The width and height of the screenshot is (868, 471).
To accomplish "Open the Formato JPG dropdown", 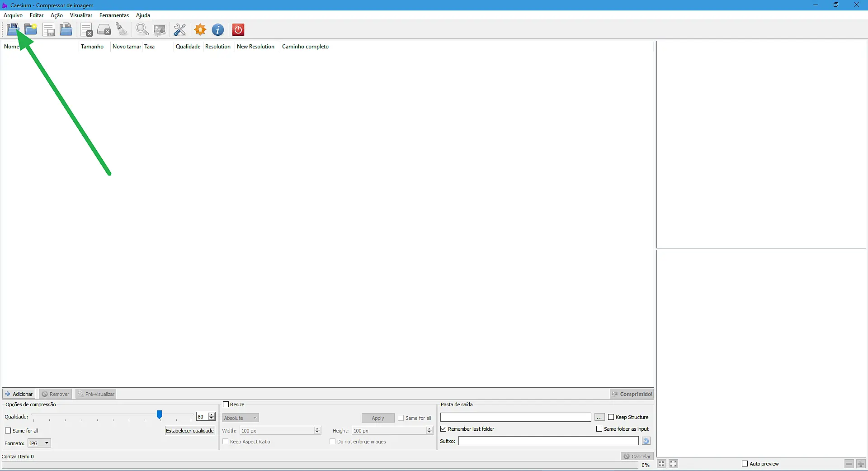I will 39,443.
